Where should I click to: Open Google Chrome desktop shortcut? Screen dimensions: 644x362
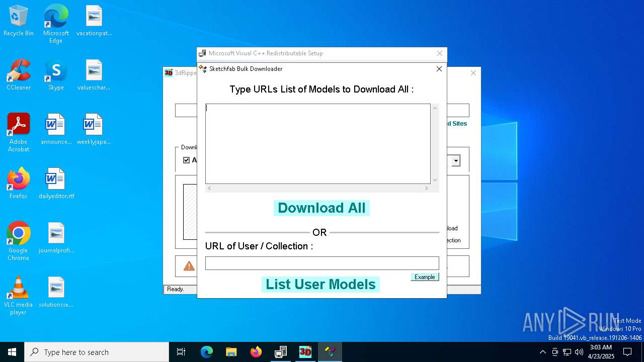click(x=19, y=241)
